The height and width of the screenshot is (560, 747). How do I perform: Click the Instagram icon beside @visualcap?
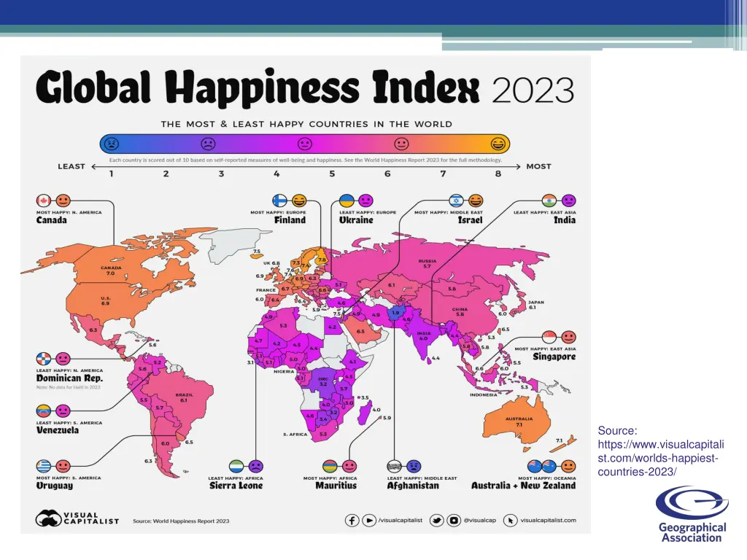[x=454, y=520]
